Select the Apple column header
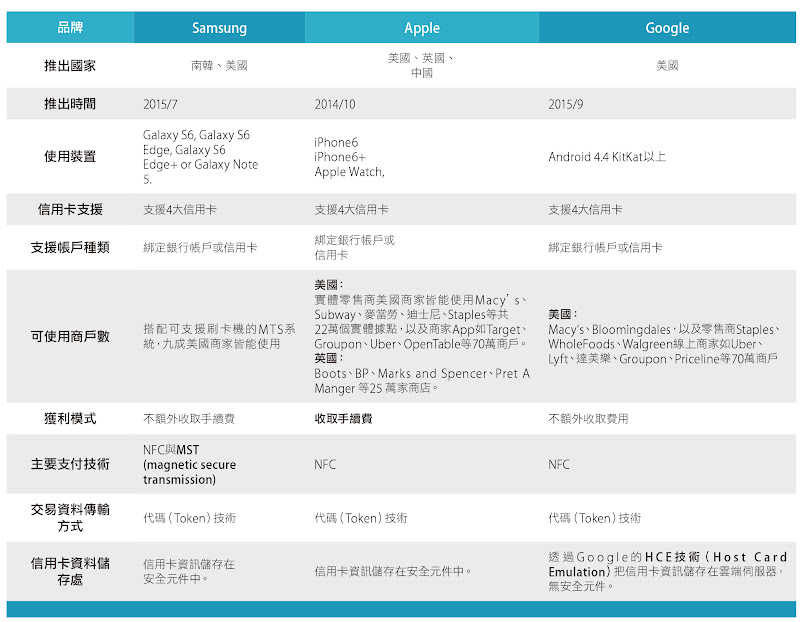Screen dimensions: 800x622 tap(422, 28)
